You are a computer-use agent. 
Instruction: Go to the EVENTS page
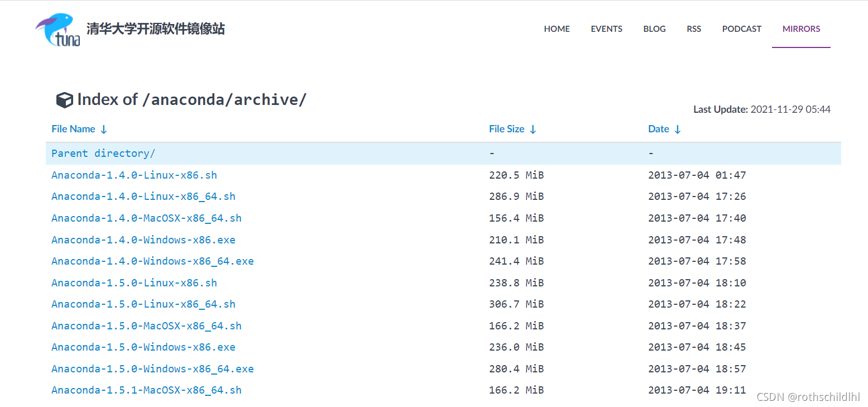coord(607,29)
